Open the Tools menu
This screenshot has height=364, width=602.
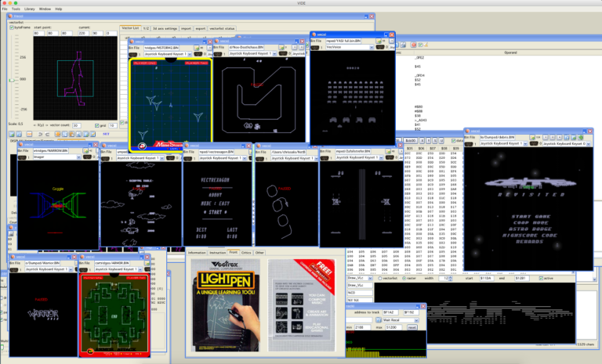[x=16, y=9]
